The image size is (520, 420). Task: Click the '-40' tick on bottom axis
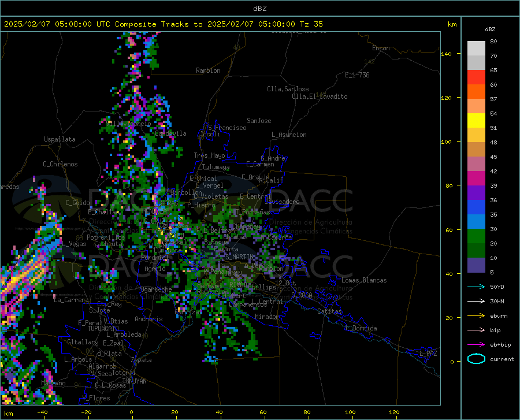tap(42, 412)
